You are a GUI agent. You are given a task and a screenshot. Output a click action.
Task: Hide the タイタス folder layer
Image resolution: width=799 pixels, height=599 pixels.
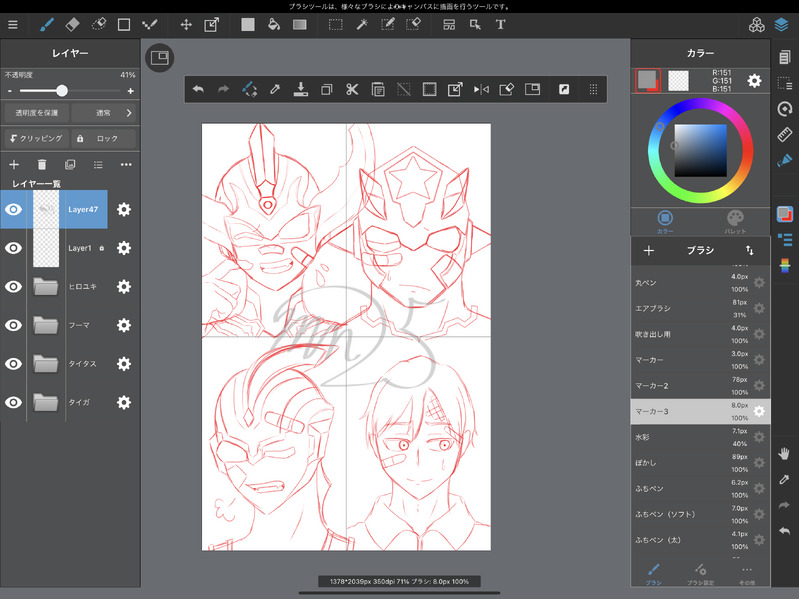point(14,364)
